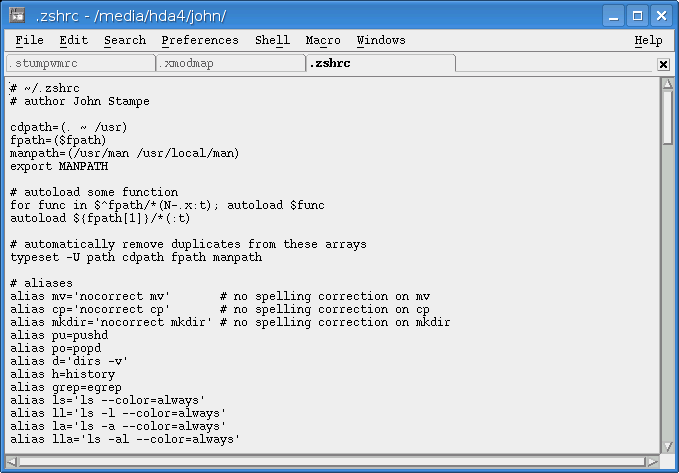Click the 'typeset -U path' line
The height and width of the screenshot is (473, 679).
click(x=136, y=257)
